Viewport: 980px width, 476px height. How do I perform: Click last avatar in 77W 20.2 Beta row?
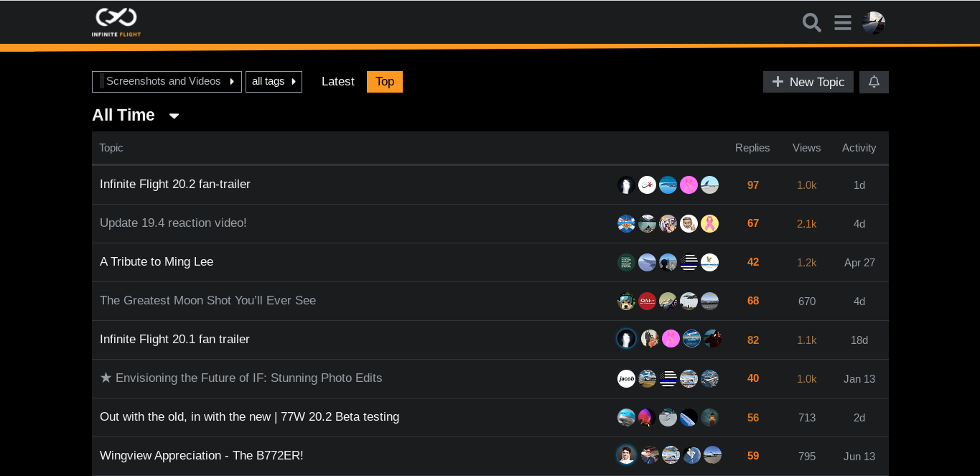pos(709,418)
